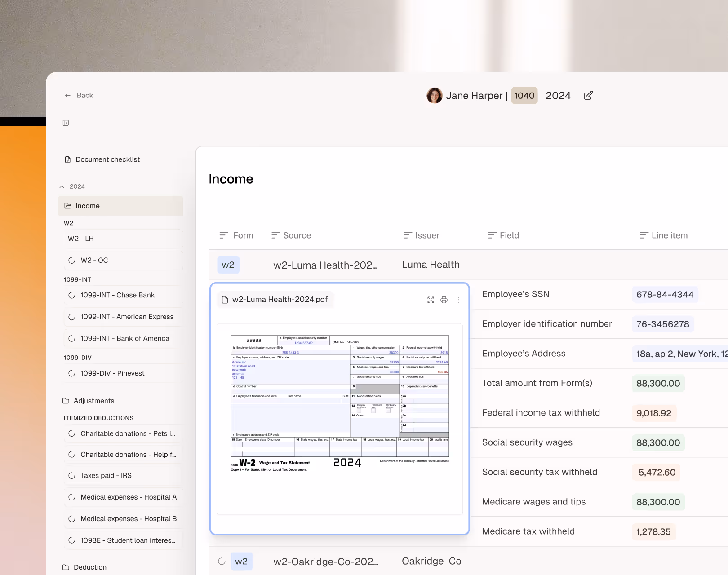Click Social security wages value 88,300.00
The height and width of the screenshot is (575, 728).
point(658,443)
